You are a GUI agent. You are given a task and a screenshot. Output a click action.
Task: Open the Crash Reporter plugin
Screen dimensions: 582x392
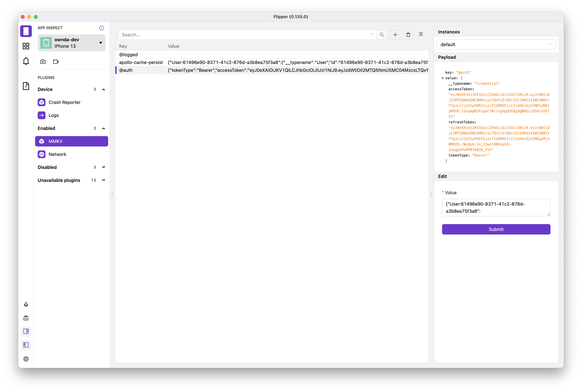tap(64, 102)
